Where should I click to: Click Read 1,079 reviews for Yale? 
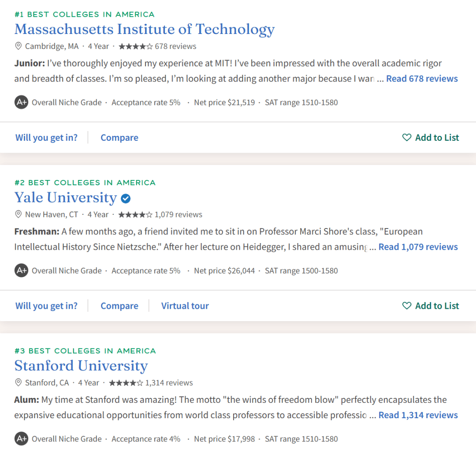[418, 247]
